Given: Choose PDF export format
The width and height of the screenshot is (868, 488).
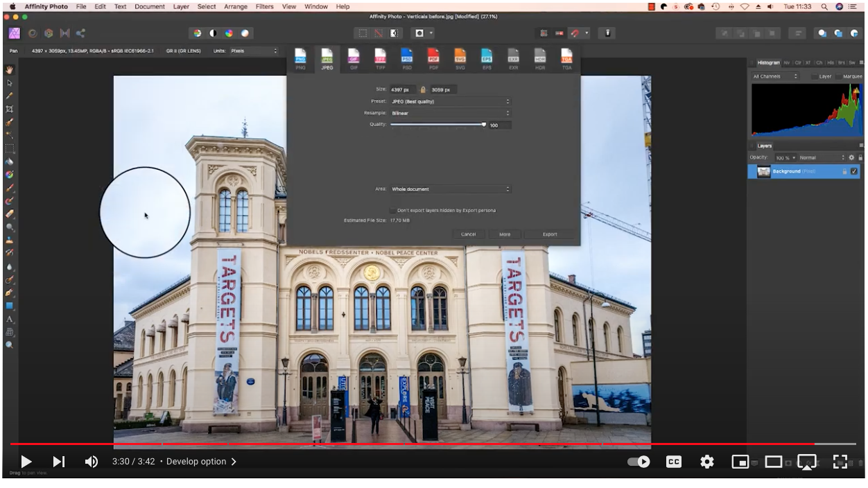Looking at the screenshot, I should (x=433, y=59).
